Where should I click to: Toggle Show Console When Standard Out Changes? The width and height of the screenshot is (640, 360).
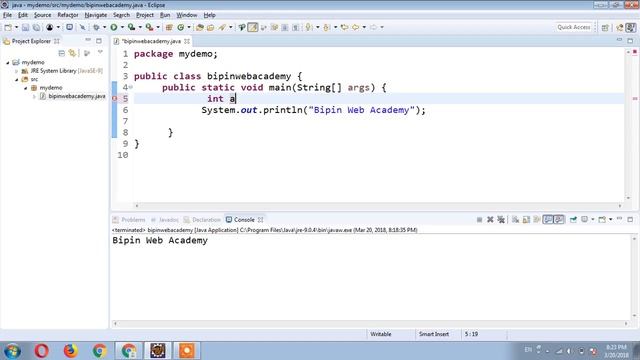(x=548, y=220)
